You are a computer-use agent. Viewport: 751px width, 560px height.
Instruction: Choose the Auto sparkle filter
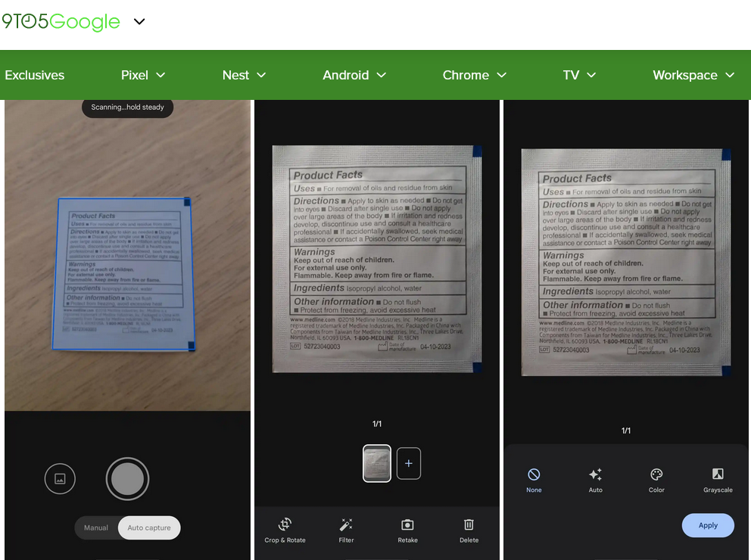[595, 480]
